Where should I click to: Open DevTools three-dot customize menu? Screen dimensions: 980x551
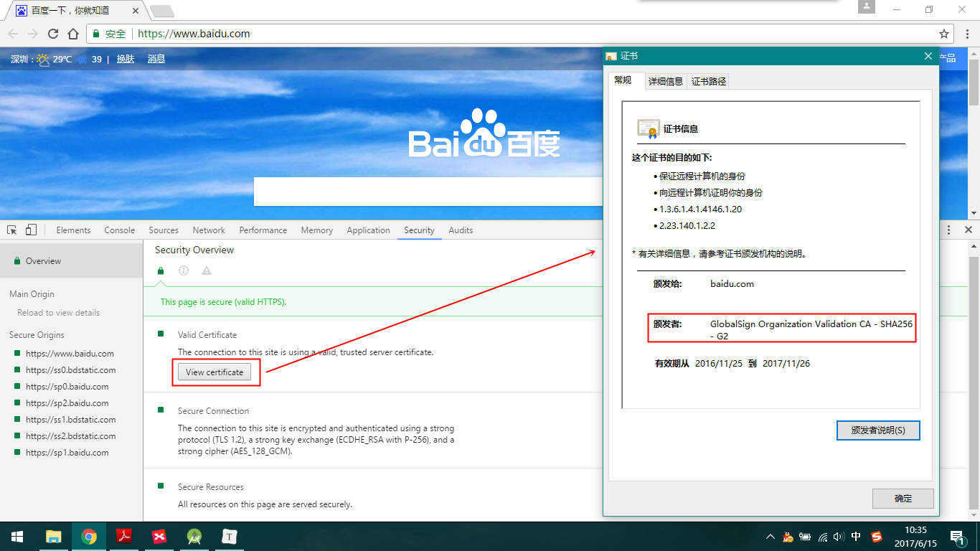948,230
